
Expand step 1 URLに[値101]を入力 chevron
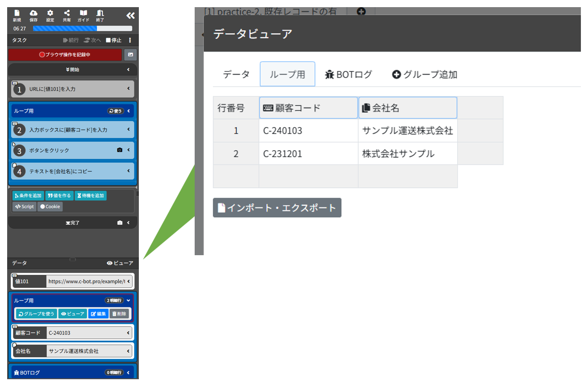[129, 89]
